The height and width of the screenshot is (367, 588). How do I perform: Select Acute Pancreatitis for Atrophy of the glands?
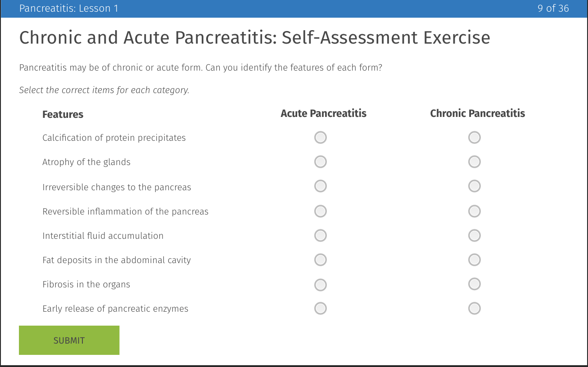(320, 161)
